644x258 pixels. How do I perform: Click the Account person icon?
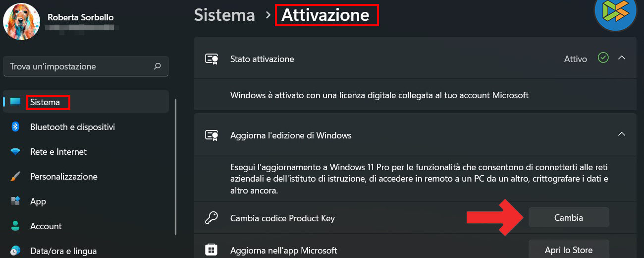pos(15,226)
